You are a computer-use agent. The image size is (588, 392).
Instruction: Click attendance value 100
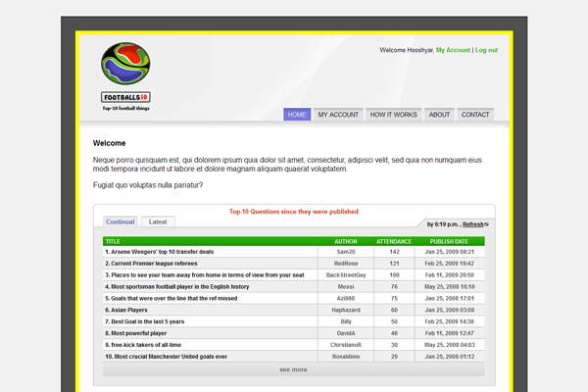(x=394, y=275)
